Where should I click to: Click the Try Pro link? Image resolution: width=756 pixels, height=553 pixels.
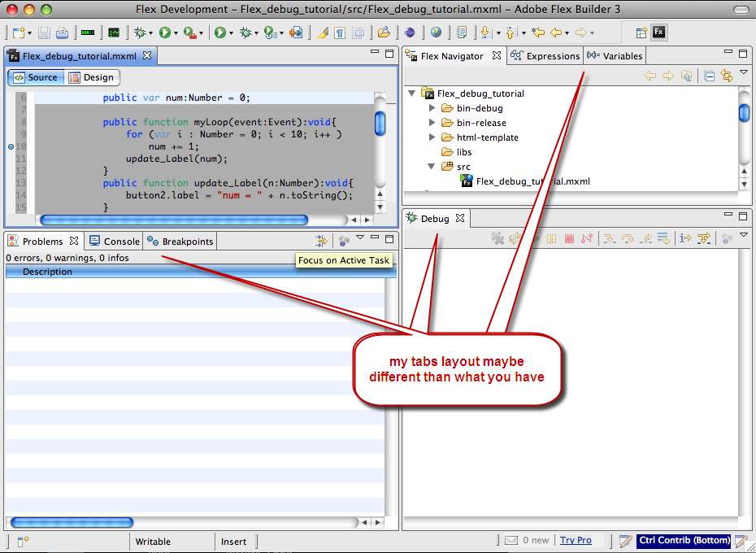click(x=576, y=540)
